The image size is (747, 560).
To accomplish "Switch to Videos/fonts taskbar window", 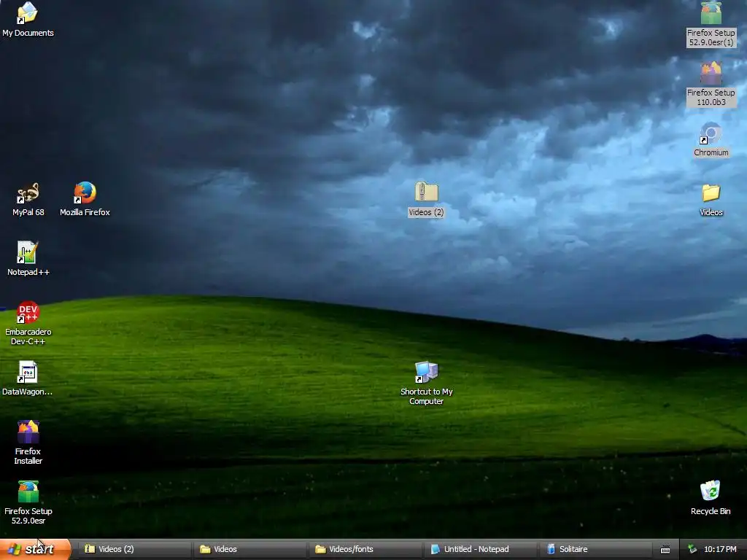I will click(x=365, y=549).
